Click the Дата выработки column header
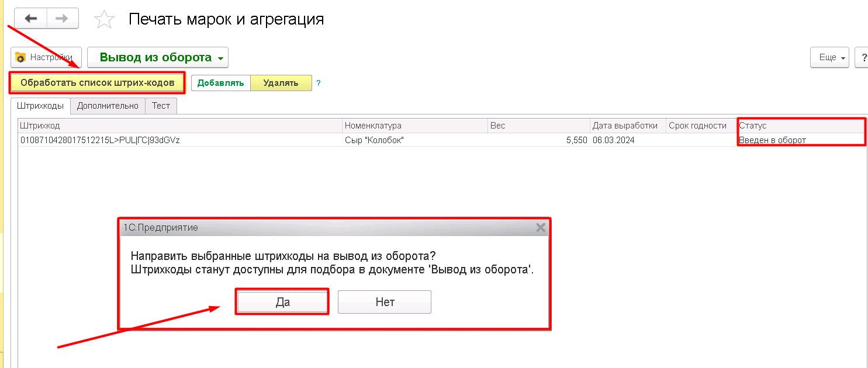Viewport: 868px width, 368px height. (x=628, y=126)
